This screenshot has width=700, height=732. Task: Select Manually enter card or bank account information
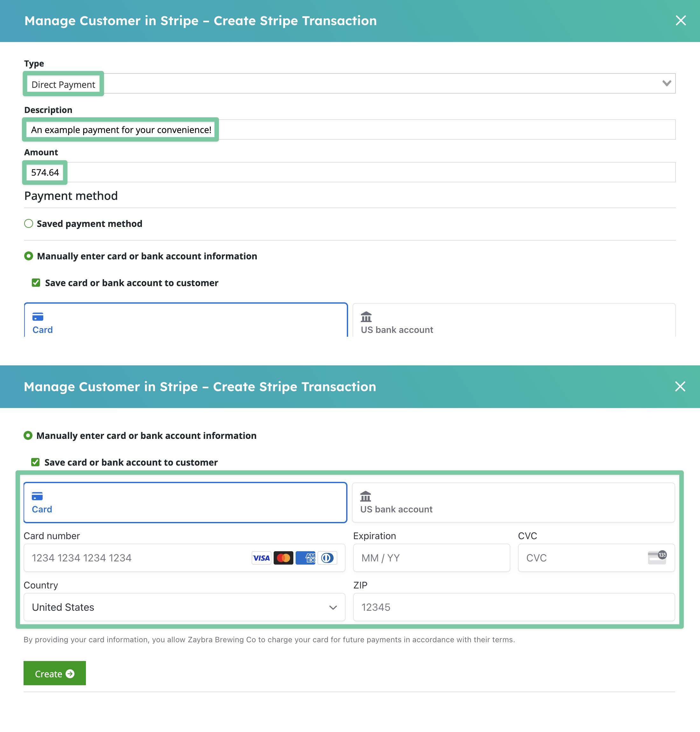click(29, 256)
